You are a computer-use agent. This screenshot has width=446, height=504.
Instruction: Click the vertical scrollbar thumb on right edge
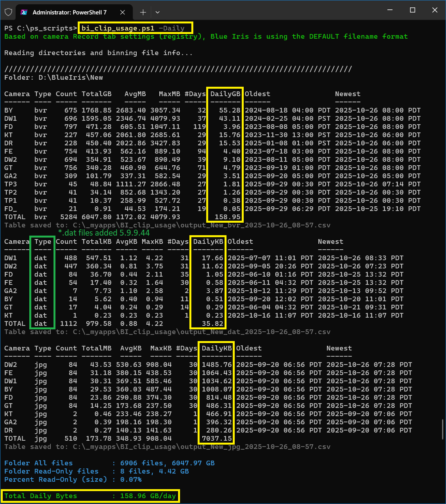442,429
